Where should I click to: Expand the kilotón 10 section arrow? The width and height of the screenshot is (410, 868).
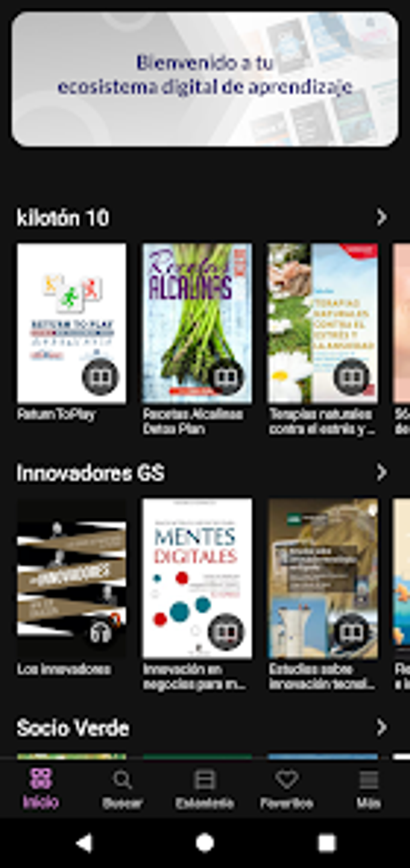click(x=381, y=217)
